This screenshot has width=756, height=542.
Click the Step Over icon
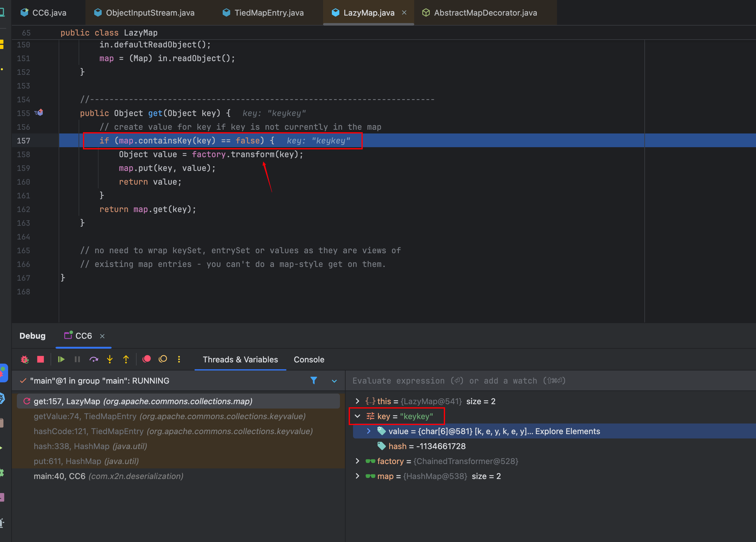click(x=94, y=359)
